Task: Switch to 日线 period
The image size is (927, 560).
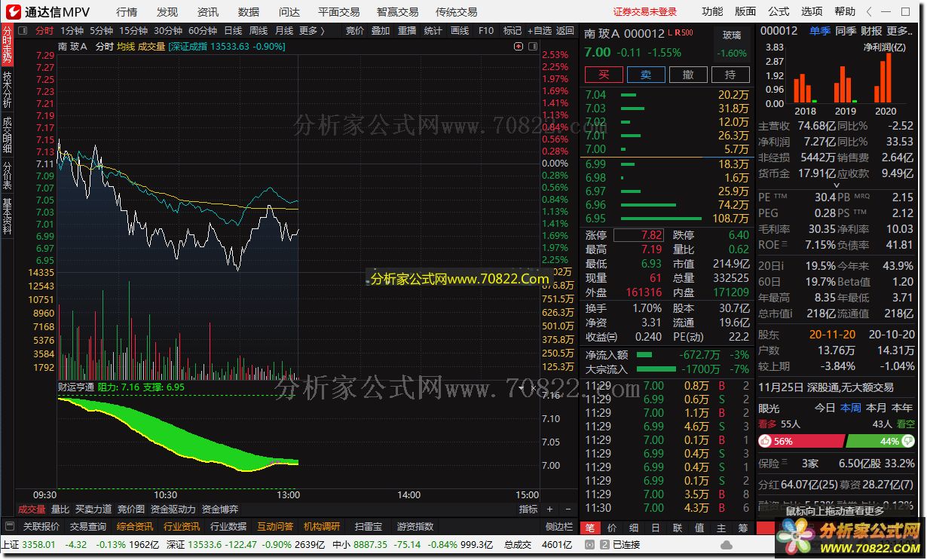Action: [234, 31]
